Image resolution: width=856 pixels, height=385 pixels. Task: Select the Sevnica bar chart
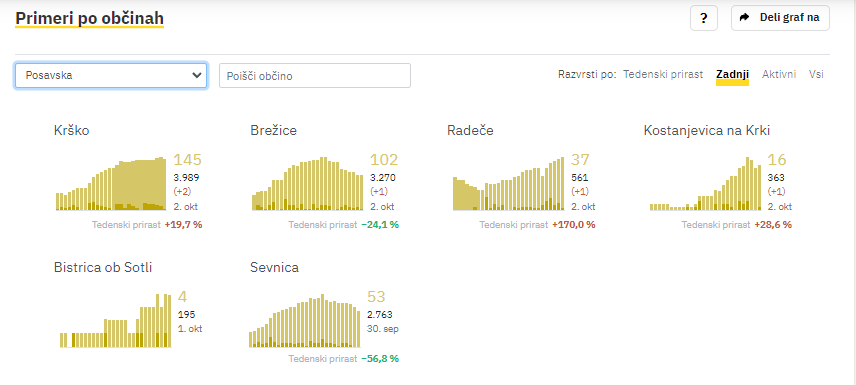tap(305, 322)
